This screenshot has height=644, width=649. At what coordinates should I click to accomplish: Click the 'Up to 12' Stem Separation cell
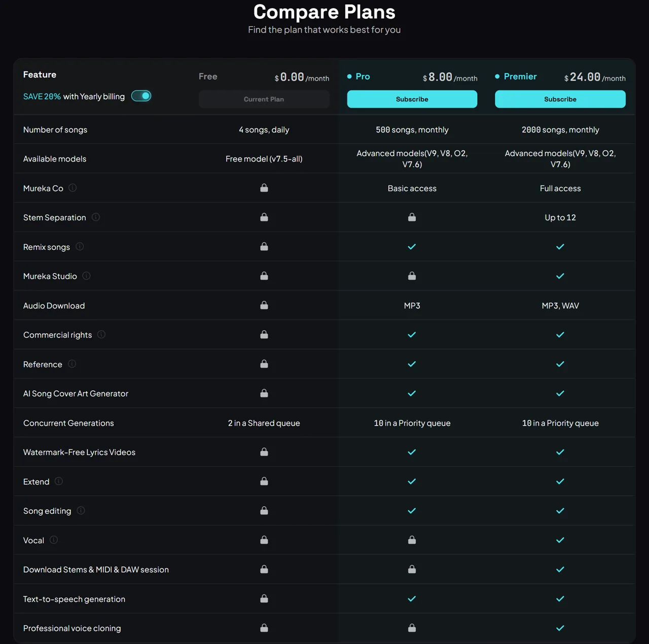pos(560,217)
